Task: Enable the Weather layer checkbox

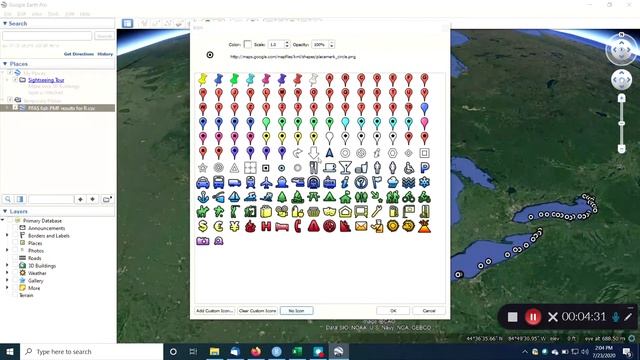Action: 15,273
